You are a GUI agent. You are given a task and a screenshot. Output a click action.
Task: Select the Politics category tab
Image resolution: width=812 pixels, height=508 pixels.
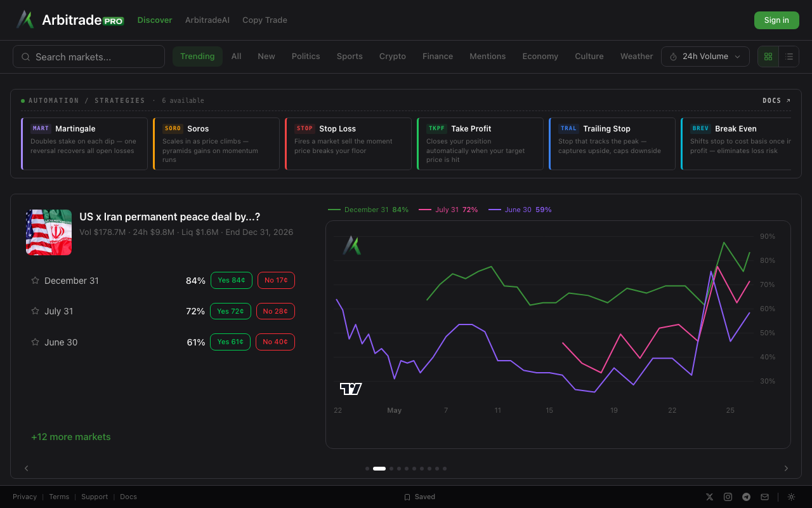306,57
